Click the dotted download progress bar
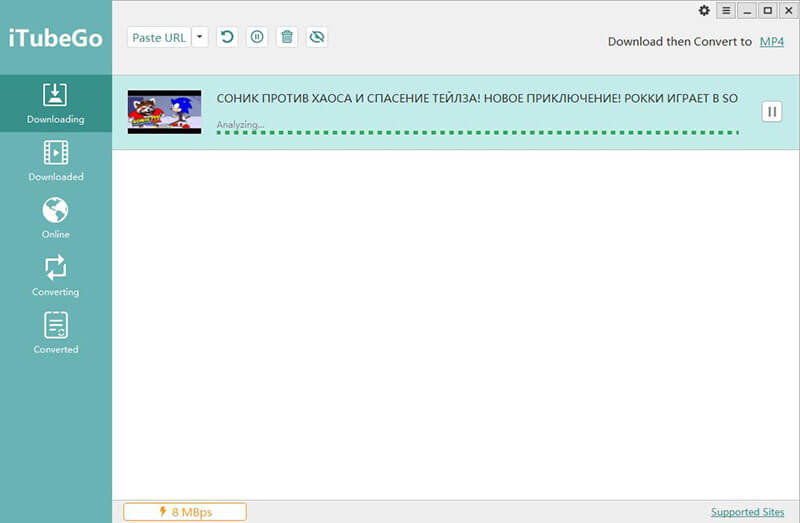The width and height of the screenshot is (800, 523). click(x=477, y=133)
